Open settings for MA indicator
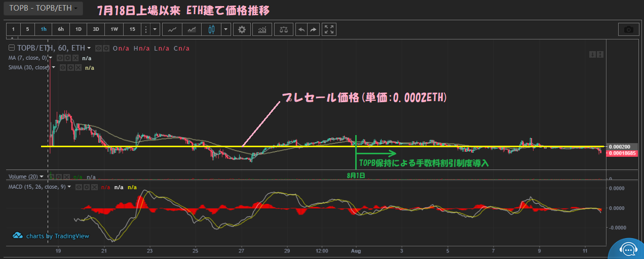644x259 pixels. [x=67, y=58]
